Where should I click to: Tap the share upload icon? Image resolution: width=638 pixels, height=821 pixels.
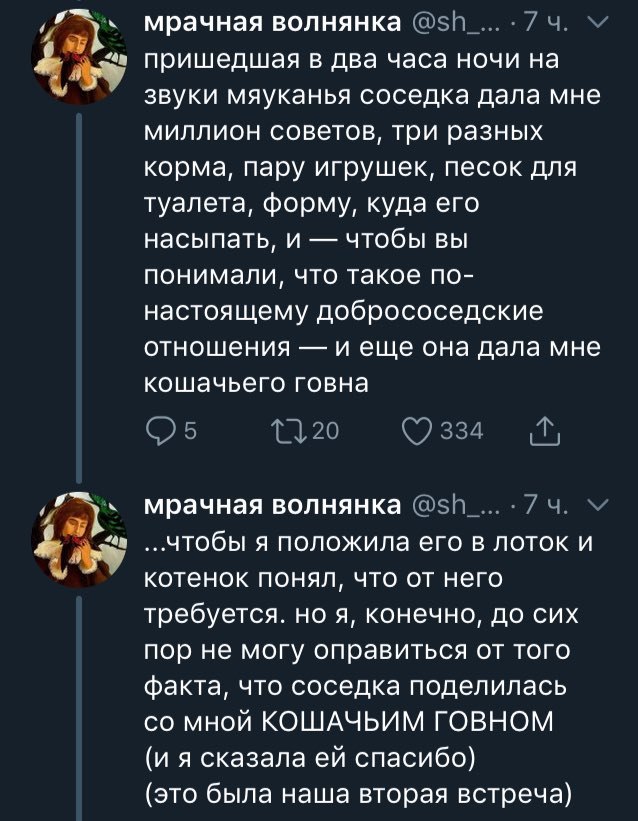pyautogui.click(x=545, y=430)
